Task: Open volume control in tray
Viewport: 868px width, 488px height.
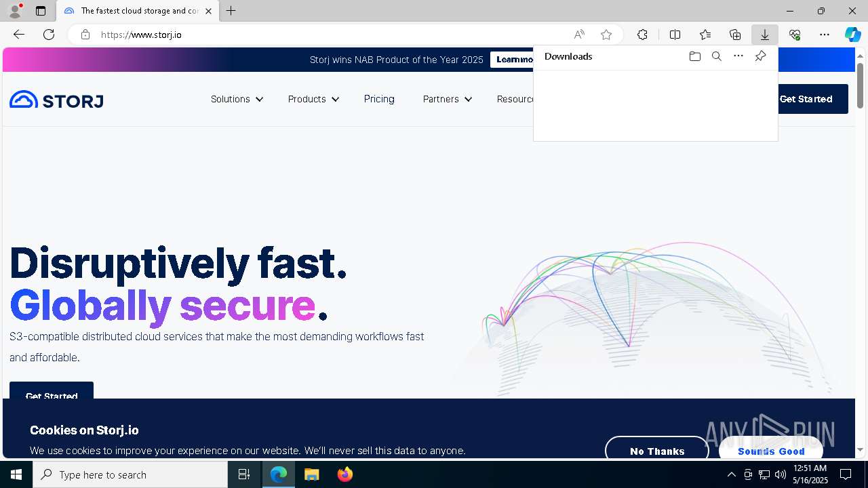Action: tap(781, 474)
